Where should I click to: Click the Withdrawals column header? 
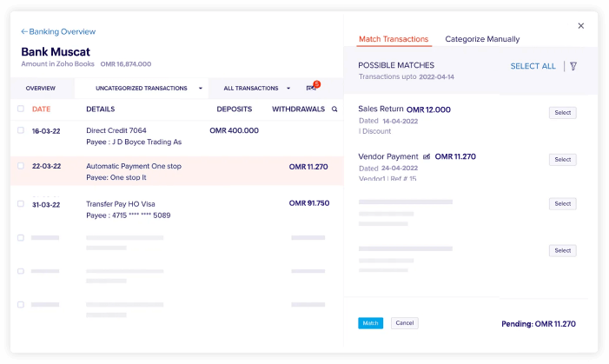click(298, 109)
